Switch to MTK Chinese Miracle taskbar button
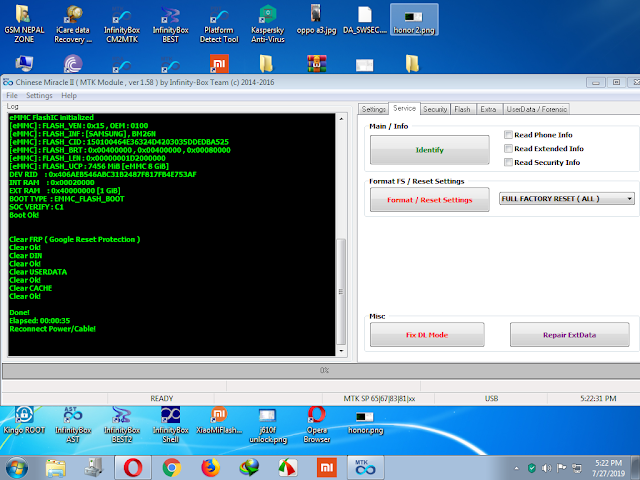The height and width of the screenshot is (480, 640). click(x=365, y=468)
